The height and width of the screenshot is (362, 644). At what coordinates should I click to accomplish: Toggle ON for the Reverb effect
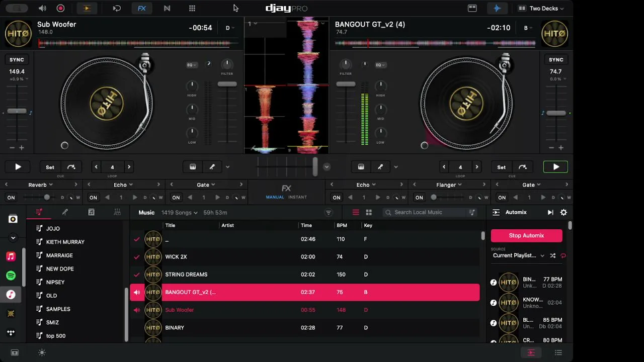pyautogui.click(x=11, y=198)
